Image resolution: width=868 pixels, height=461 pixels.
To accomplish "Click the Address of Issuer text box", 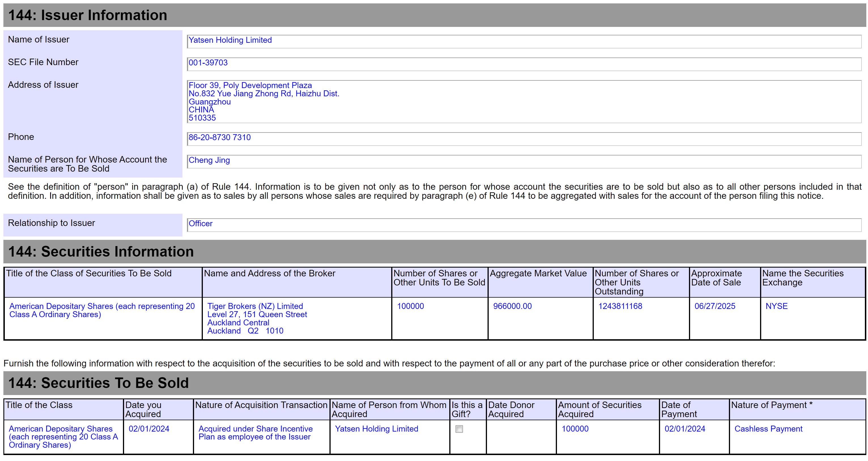I will click(524, 101).
